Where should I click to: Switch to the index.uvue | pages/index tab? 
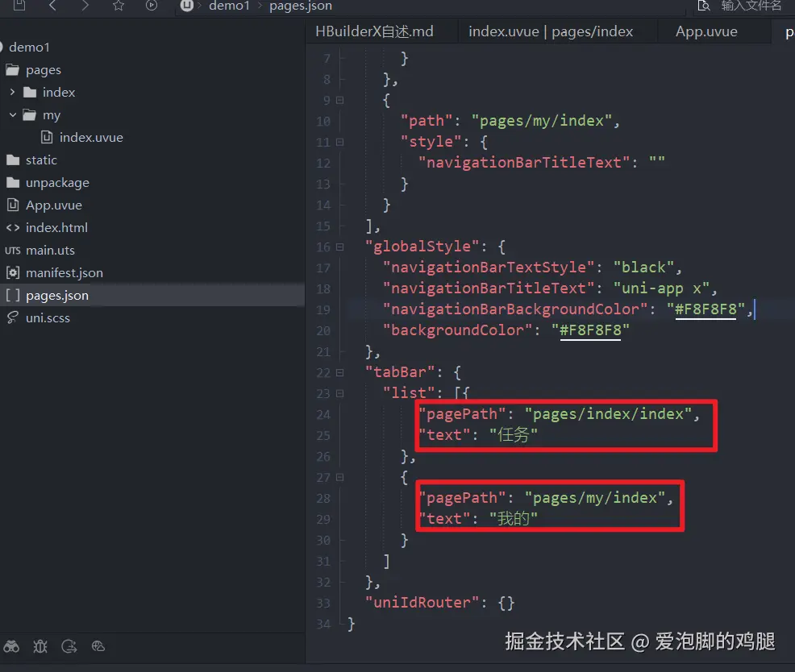551,31
